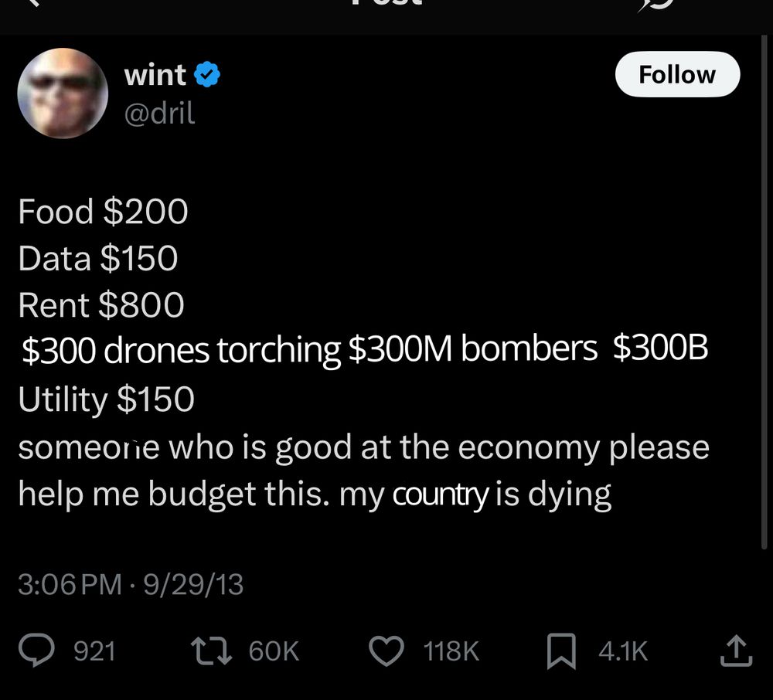
Task: Open the @dril profile handle
Action: pyautogui.click(x=159, y=114)
